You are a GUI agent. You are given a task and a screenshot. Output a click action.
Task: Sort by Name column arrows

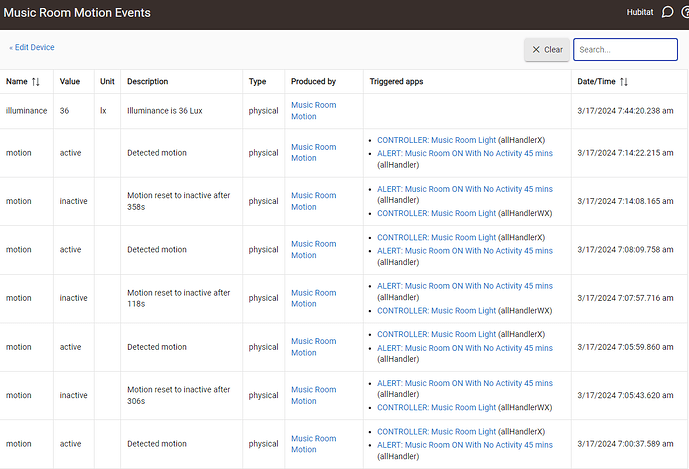point(36,82)
